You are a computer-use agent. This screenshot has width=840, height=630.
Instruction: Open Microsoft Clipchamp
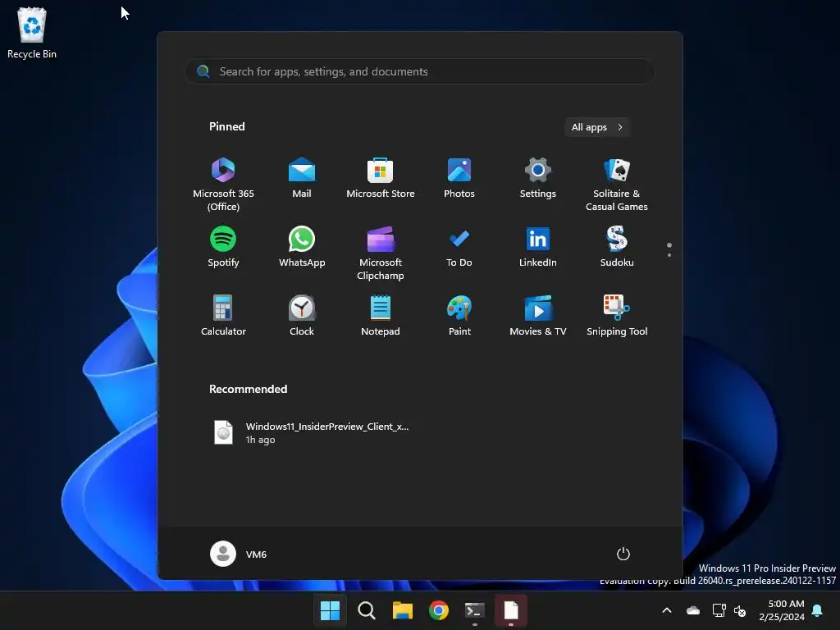381,253
